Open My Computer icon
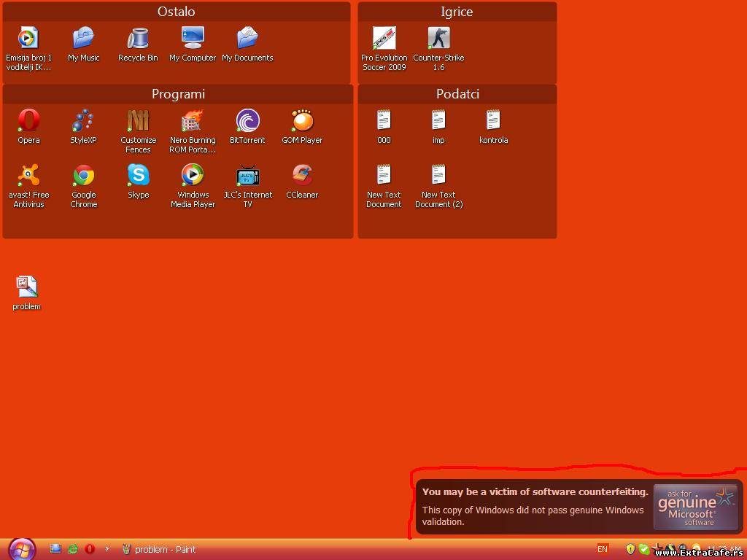This screenshot has width=747, height=560. [193, 44]
